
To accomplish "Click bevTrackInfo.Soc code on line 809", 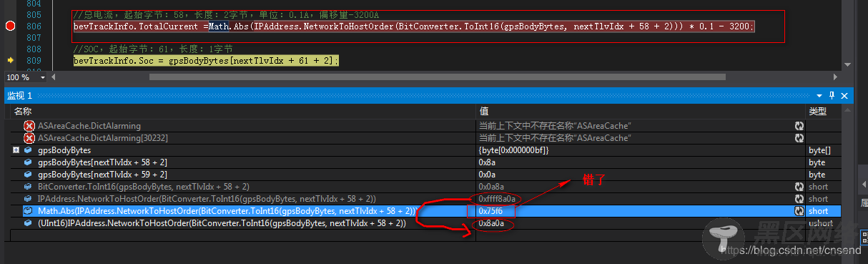I will (x=114, y=61).
